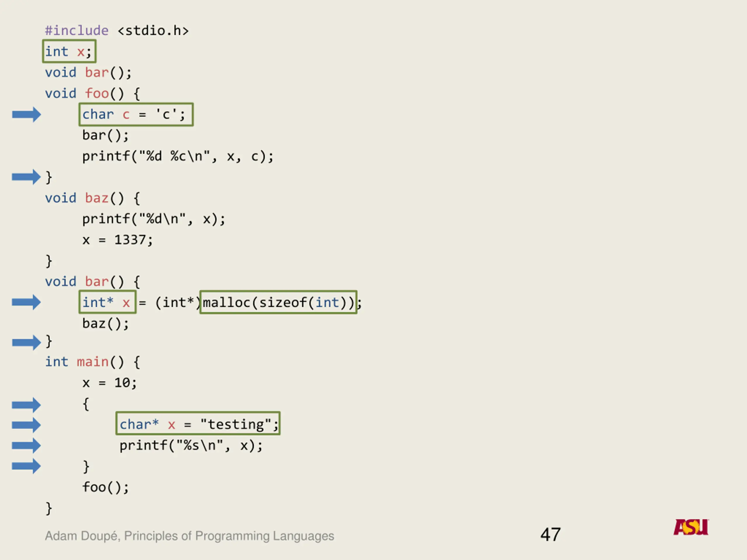Click the footer text 'Adam Doupé, Principles of Programming Languages'
Image resolution: width=747 pixels, height=560 pixels.
[189, 536]
